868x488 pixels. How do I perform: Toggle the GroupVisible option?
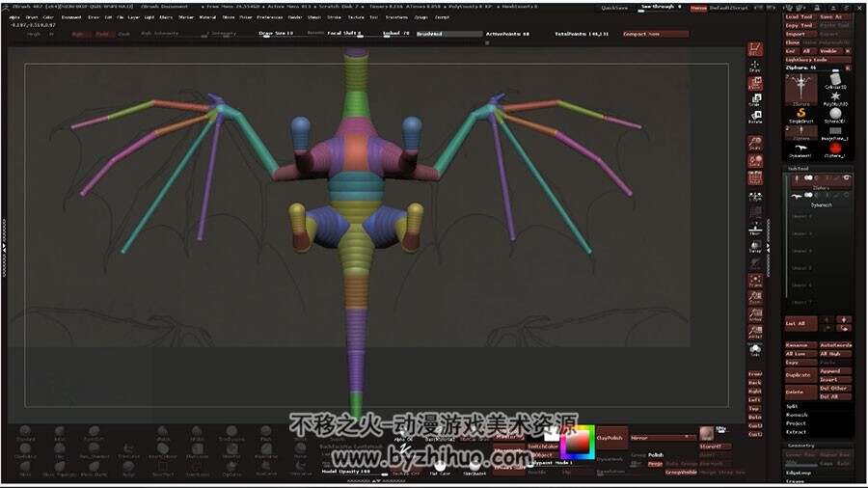(x=680, y=472)
